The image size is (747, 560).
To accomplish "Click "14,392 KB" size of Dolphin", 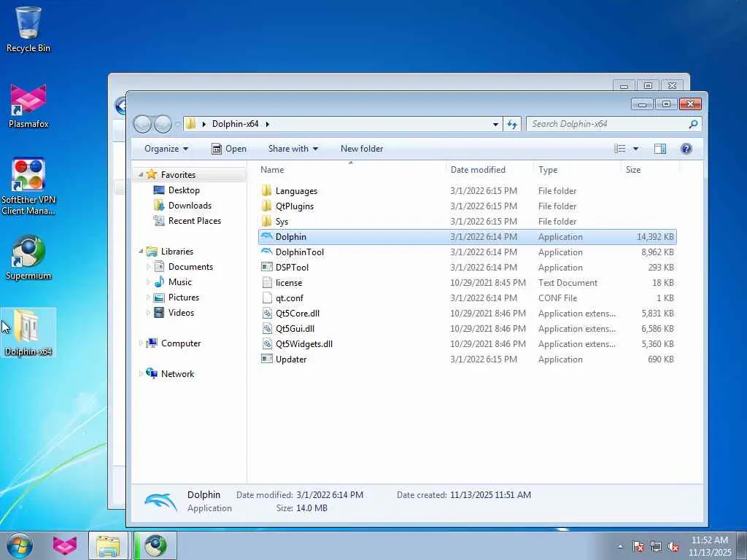I will point(655,237).
